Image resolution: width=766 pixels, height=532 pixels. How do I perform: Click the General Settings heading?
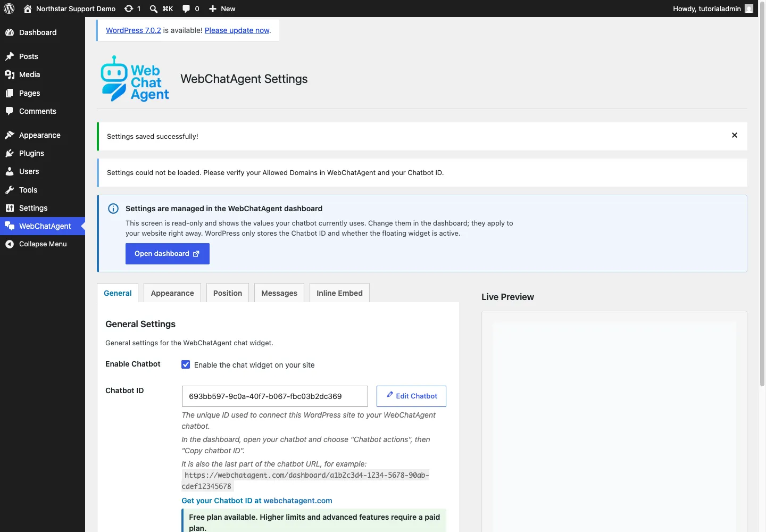click(x=140, y=324)
